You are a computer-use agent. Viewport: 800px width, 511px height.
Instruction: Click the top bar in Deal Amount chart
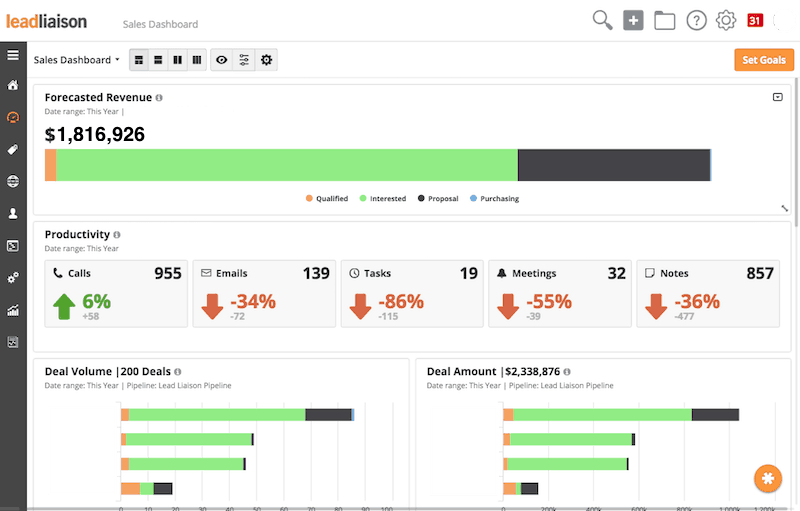pos(621,415)
